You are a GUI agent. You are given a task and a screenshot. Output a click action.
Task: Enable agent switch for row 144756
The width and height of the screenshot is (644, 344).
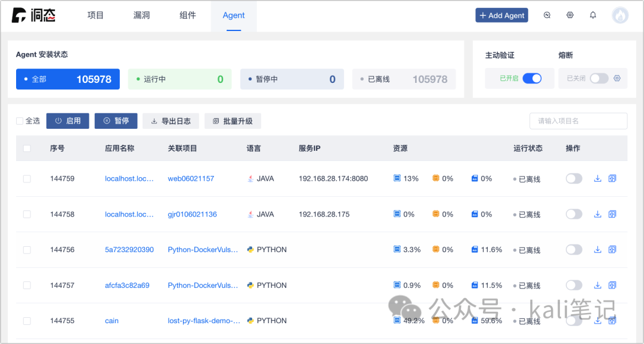coord(574,250)
